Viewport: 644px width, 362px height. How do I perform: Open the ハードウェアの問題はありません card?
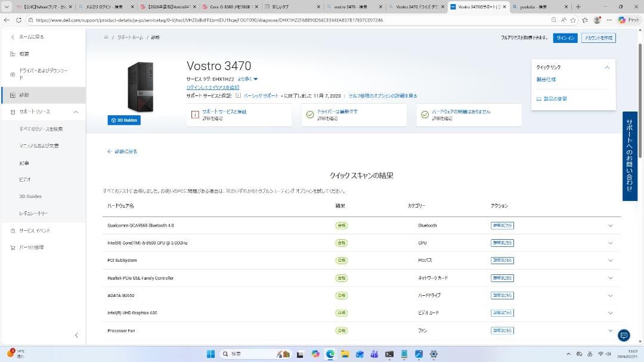coord(469,115)
